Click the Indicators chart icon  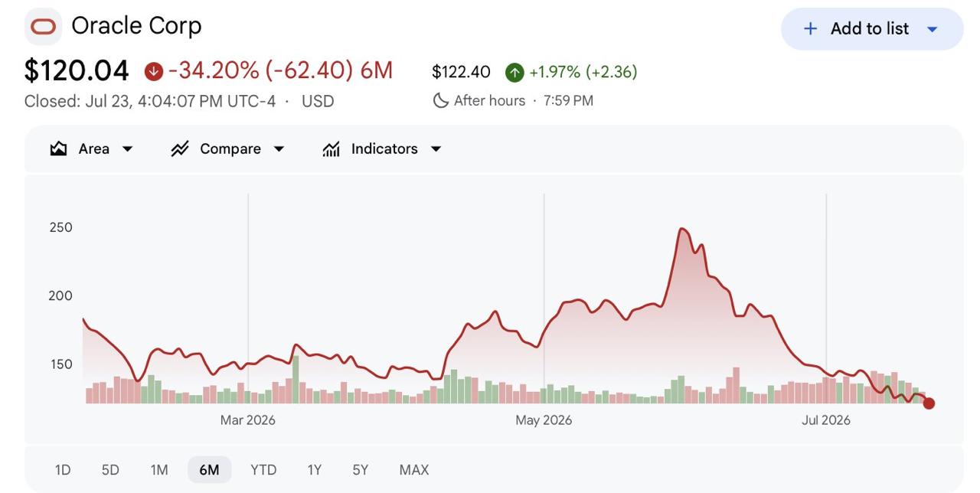click(331, 149)
